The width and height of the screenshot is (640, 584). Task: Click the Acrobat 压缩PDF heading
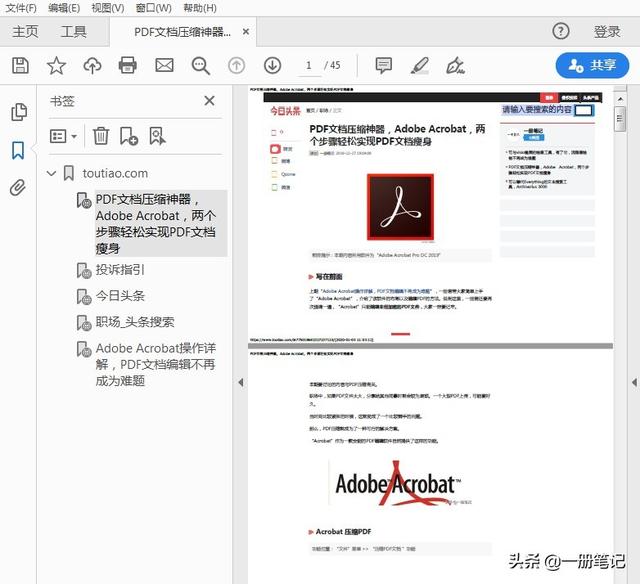(343, 532)
